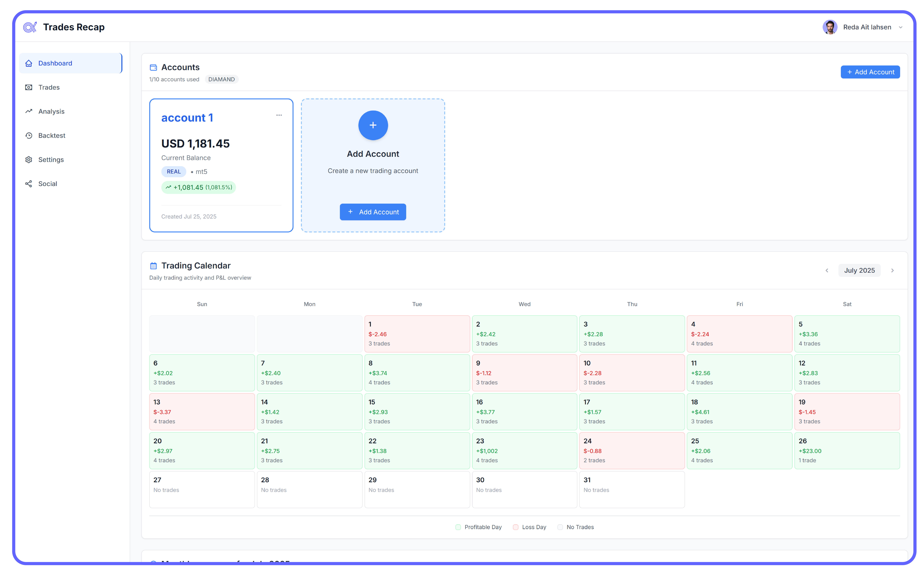Toggle the Profitable Day legend checkbox
The height and width of the screenshot is (571, 924).
458,527
